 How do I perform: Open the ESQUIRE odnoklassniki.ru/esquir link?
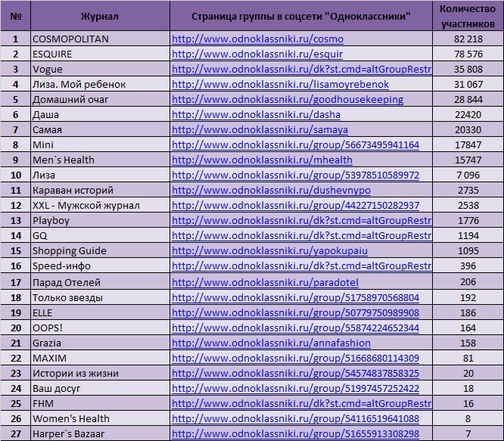point(257,54)
